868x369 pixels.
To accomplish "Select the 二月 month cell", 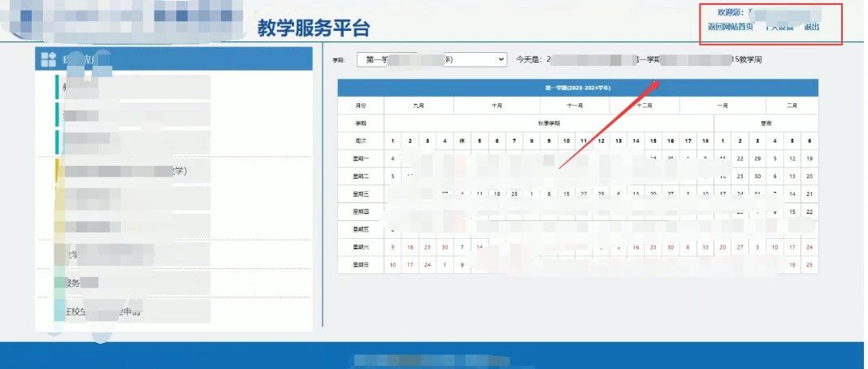I will coord(792,105).
